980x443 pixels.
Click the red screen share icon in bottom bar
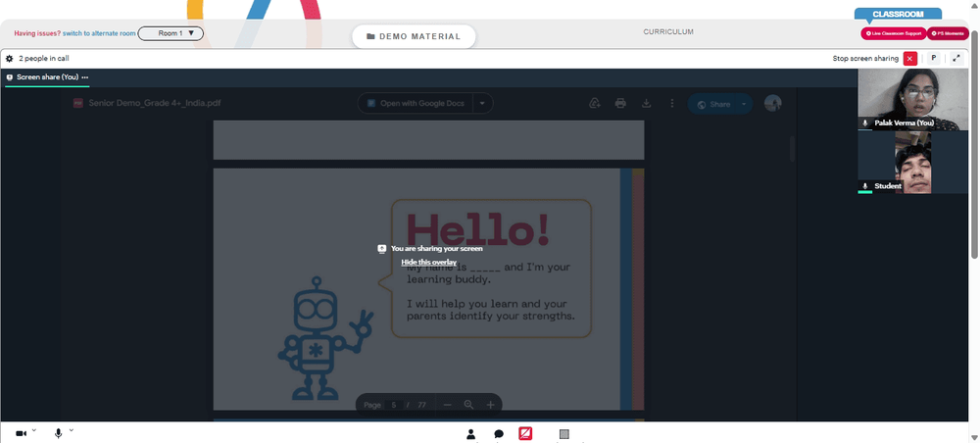click(x=525, y=433)
